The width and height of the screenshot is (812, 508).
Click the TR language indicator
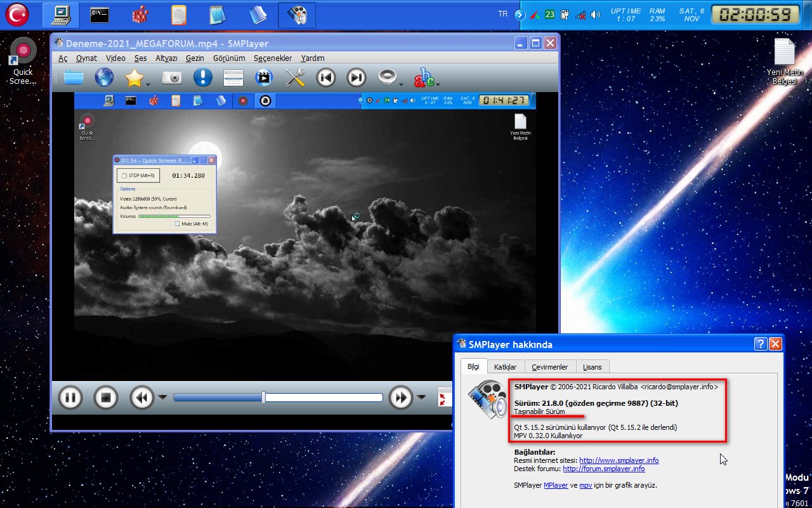[x=503, y=14]
